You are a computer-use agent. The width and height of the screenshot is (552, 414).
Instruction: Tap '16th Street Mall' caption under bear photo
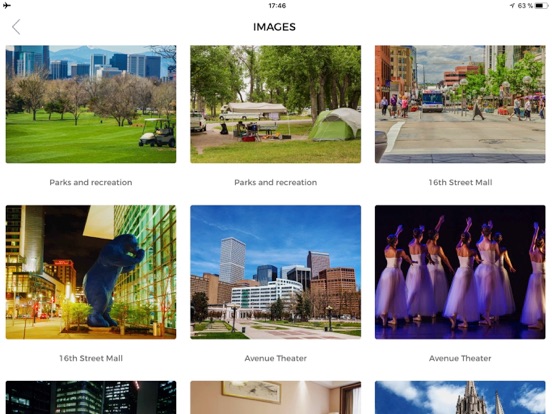(x=91, y=358)
